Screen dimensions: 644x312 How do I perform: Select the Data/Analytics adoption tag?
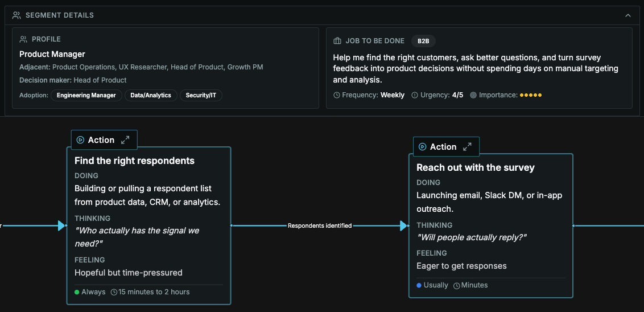pyautogui.click(x=151, y=96)
